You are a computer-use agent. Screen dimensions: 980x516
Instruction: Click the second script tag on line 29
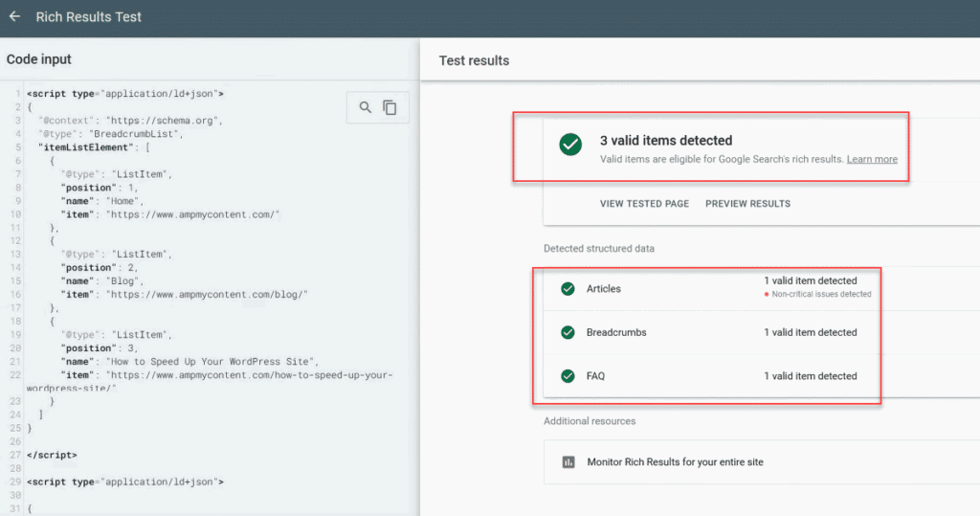125,482
